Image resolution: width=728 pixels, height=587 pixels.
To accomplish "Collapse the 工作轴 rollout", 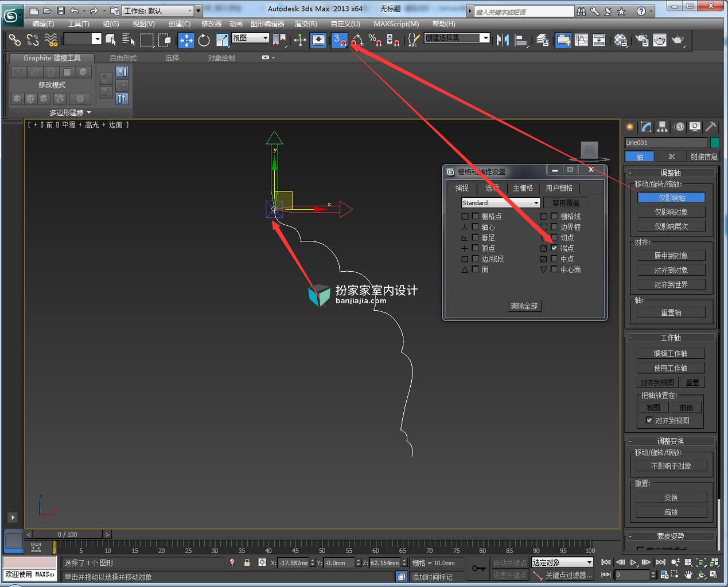I will pyautogui.click(x=670, y=338).
